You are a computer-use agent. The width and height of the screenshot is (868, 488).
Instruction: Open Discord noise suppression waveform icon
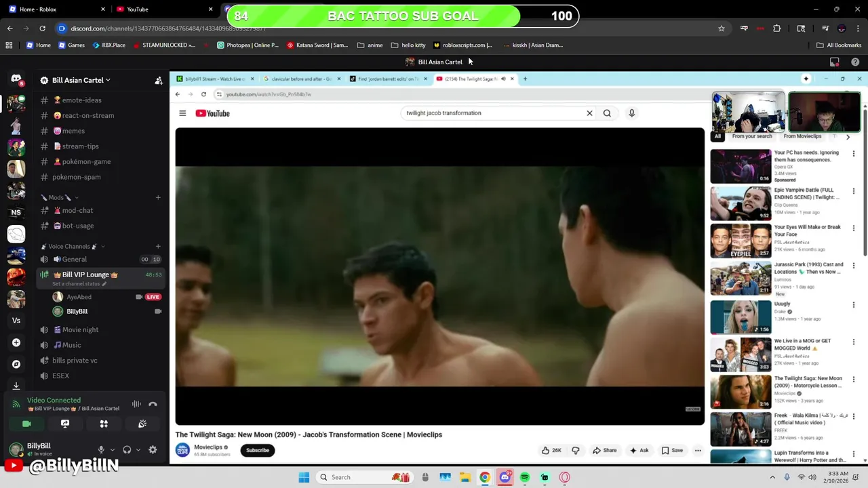tap(136, 404)
